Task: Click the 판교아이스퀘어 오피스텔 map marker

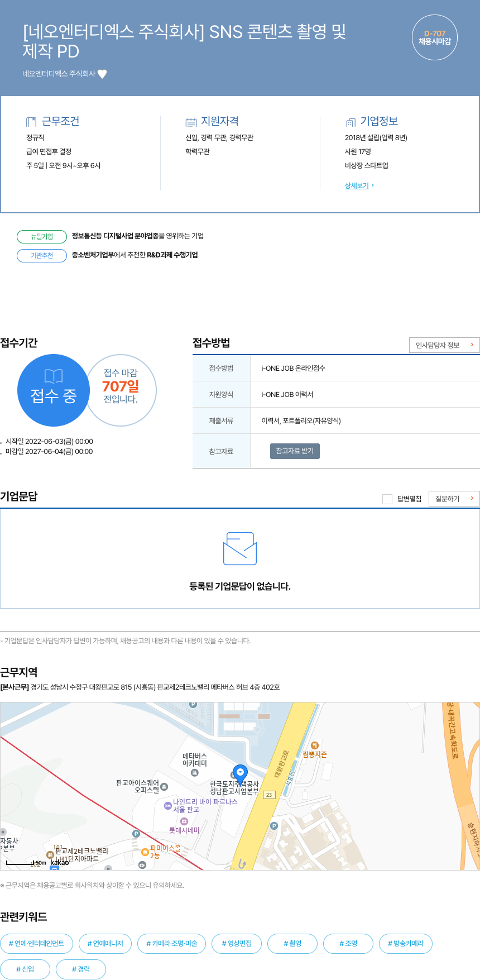Action: pyautogui.click(x=164, y=787)
